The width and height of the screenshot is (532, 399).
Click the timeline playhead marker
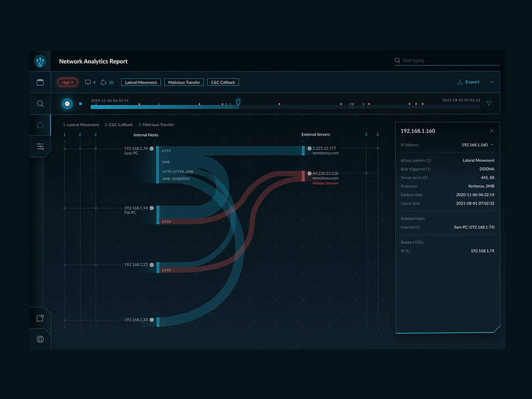pos(238,103)
